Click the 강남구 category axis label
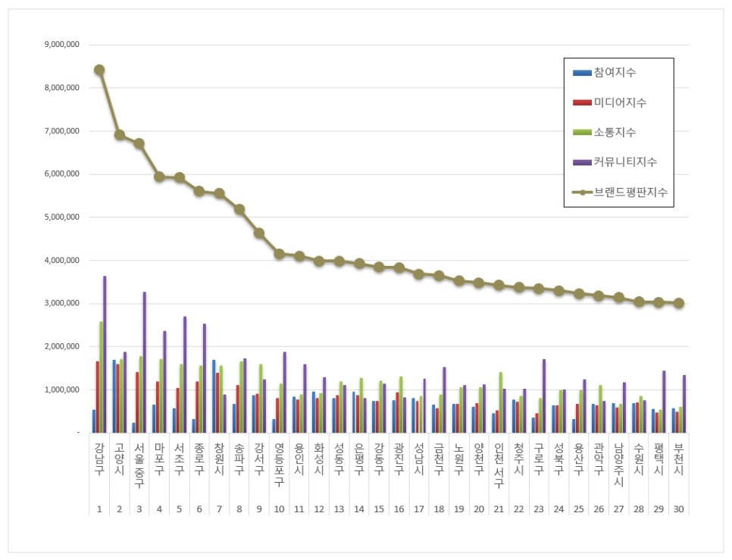 click(99, 459)
